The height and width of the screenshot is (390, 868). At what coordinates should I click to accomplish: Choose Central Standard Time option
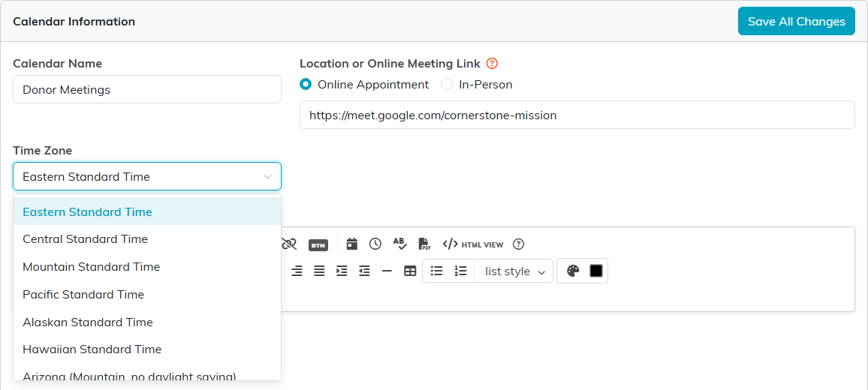[x=147, y=239]
